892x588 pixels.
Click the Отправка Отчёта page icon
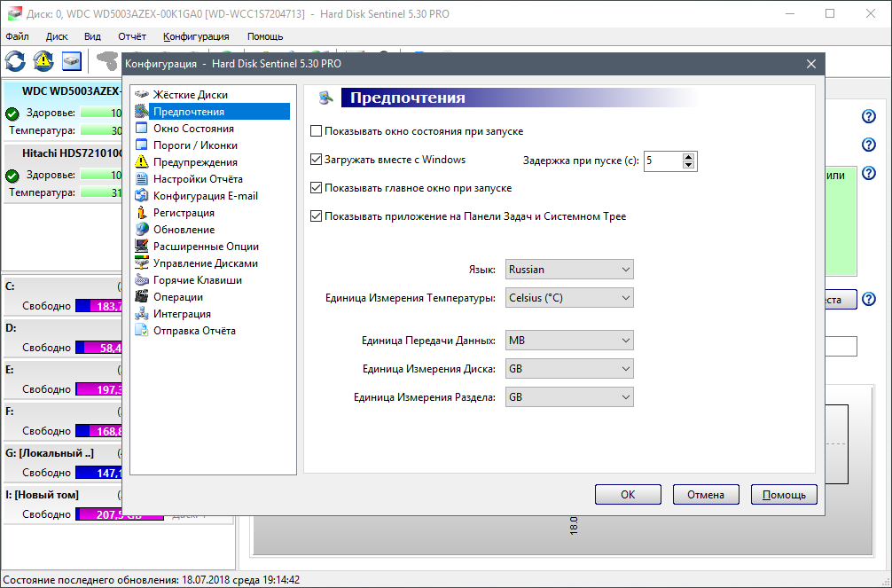point(142,331)
